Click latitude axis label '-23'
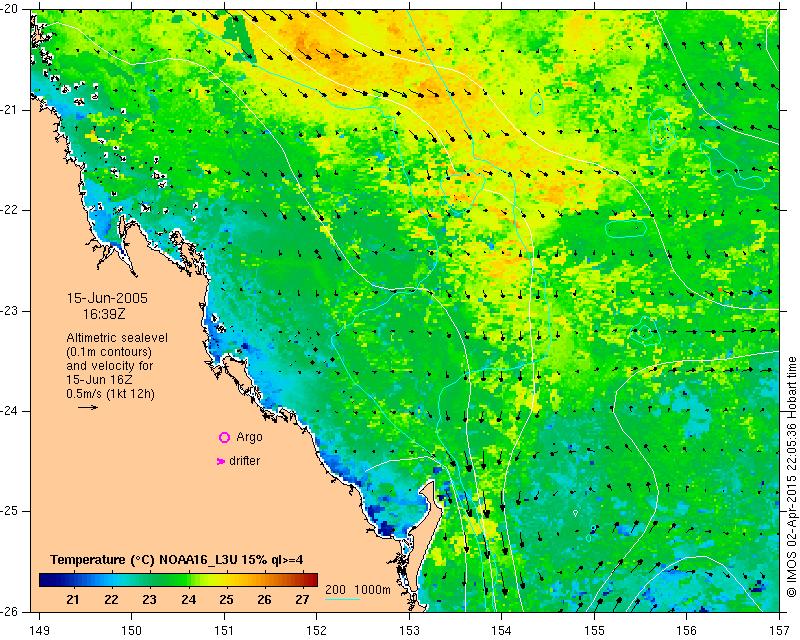800x640 pixels. point(10,310)
